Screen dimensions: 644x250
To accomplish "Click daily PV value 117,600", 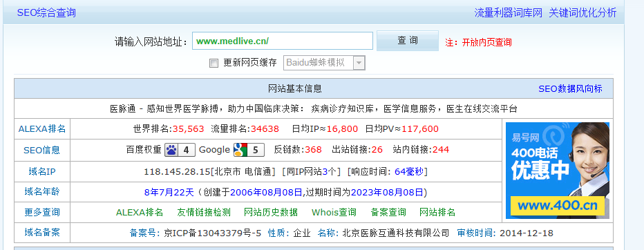I will [x=420, y=129].
